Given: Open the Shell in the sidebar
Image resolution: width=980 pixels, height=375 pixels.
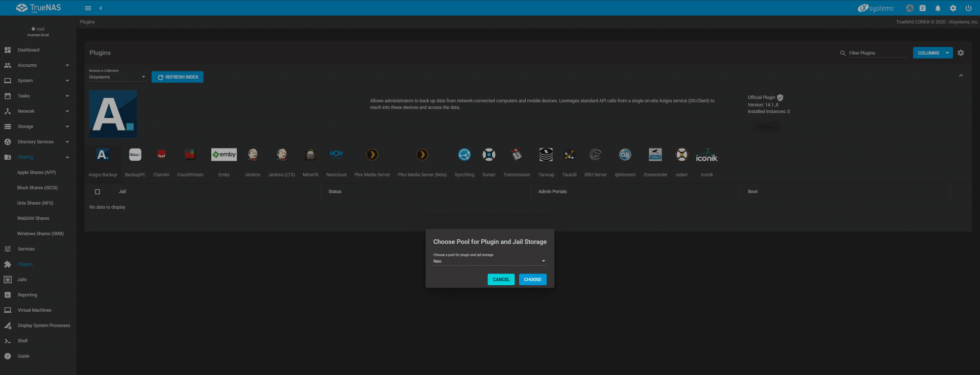Looking at the screenshot, I should (38, 341).
